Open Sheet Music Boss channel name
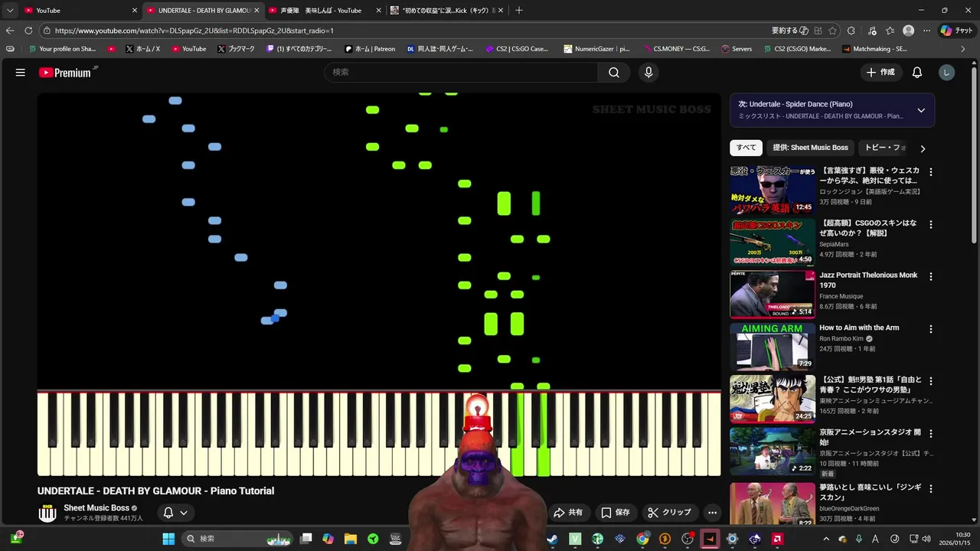Viewport: 980px width, 551px height. coord(96,508)
